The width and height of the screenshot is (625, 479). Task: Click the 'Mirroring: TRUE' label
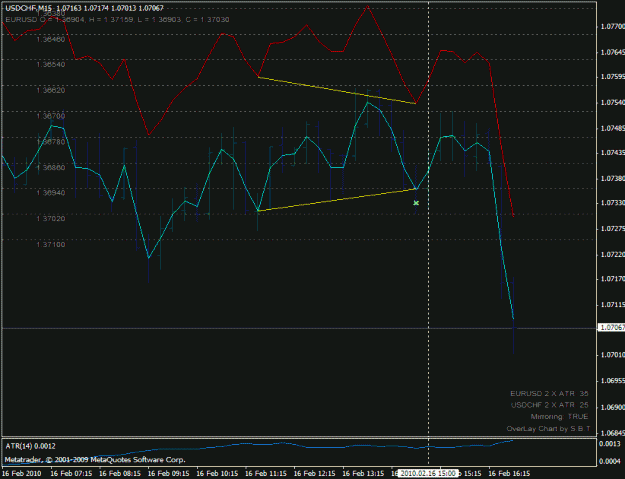pyautogui.click(x=559, y=417)
